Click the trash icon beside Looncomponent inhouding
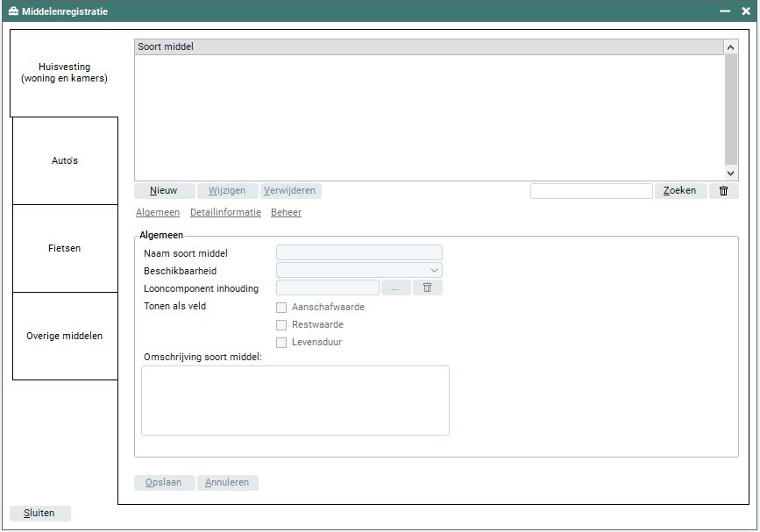This screenshot has height=532, width=760. (x=428, y=287)
